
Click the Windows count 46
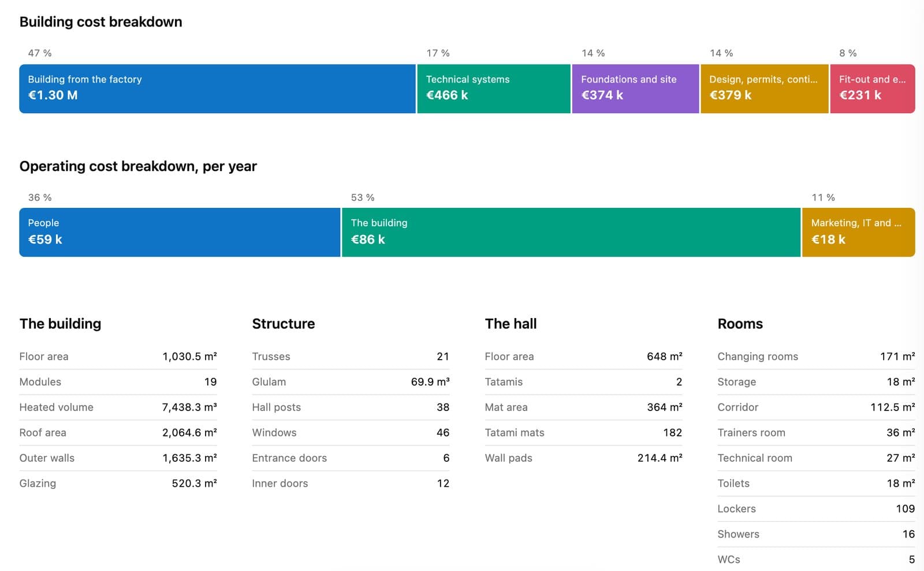(x=443, y=432)
